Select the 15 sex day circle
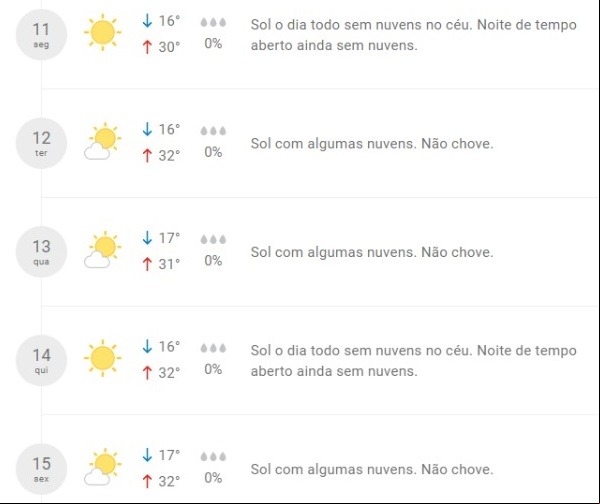This screenshot has height=504, width=600. 41,469
